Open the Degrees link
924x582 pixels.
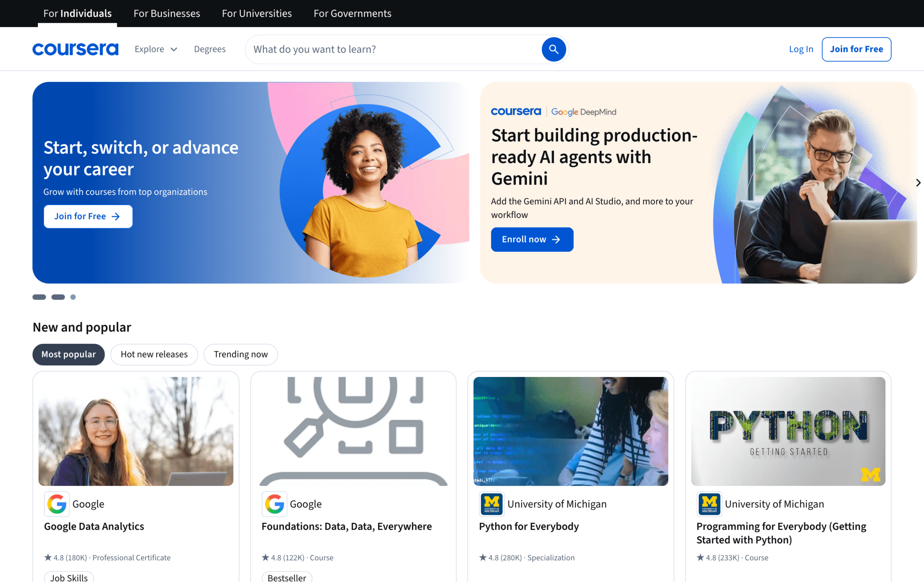[x=210, y=49]
